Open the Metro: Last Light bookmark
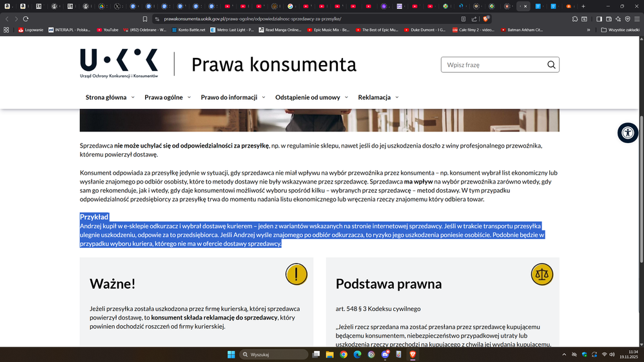This screenshot has width=644, height=362. pos(232,30)
